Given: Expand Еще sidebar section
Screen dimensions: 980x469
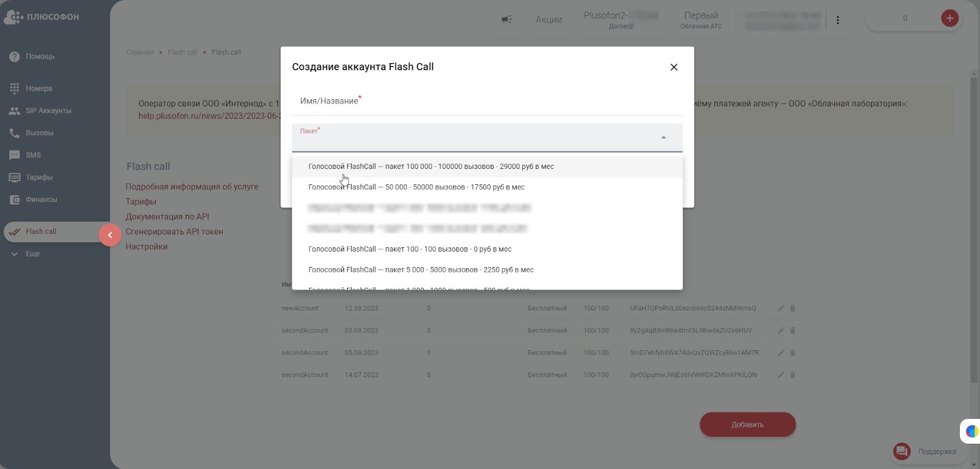Looking at the screenshot, I should (32, 253).
